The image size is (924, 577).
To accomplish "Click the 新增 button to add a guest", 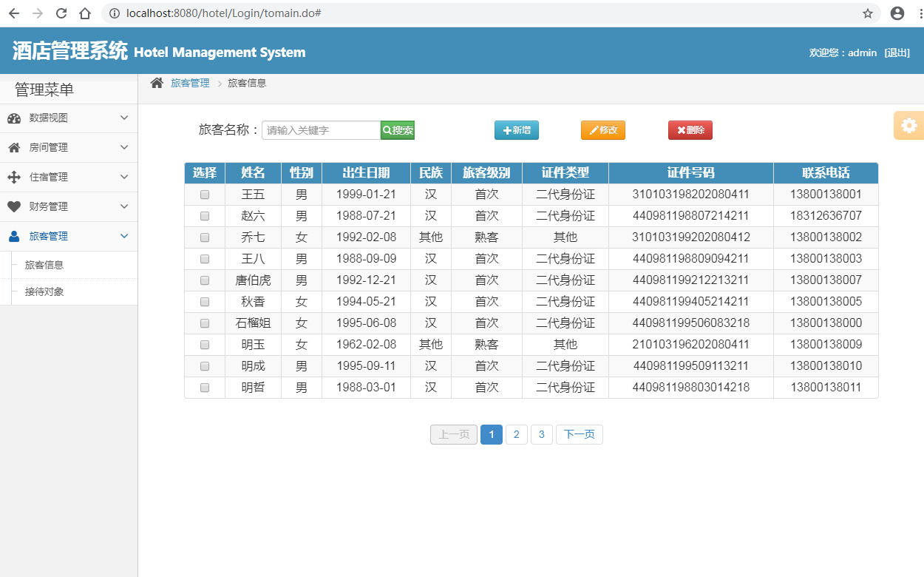I will 516,129.
